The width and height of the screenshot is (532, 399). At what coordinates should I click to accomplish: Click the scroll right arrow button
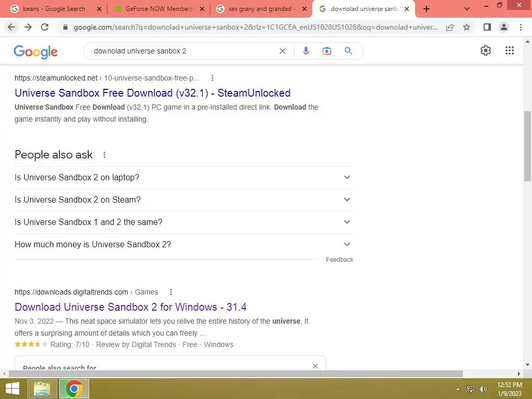point(519,374)
